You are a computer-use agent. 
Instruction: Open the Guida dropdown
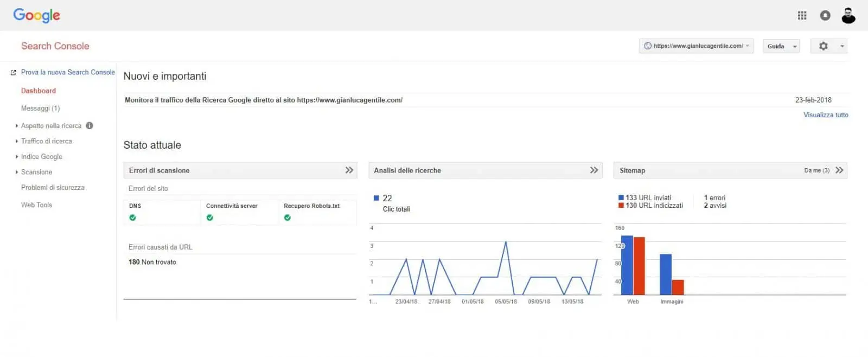click(781, 46)
